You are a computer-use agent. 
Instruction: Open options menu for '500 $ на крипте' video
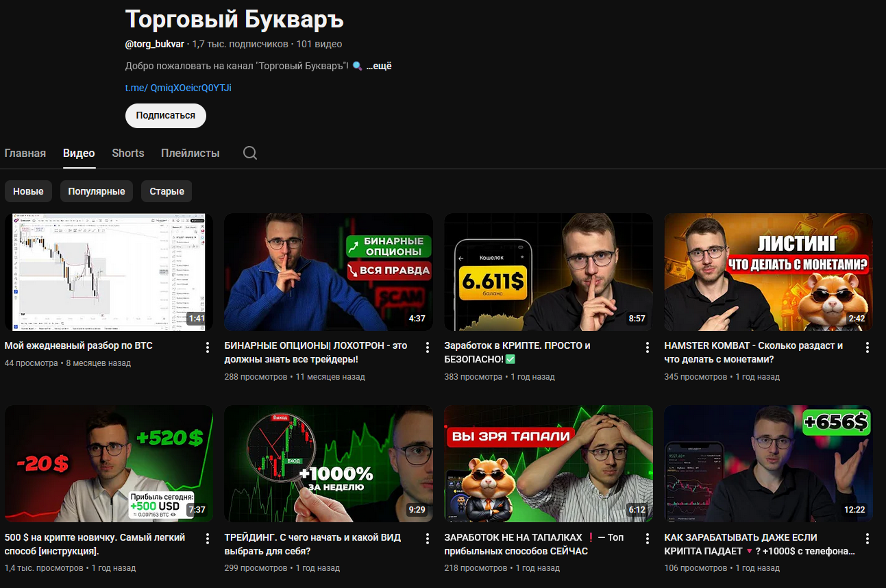[208, 539]
